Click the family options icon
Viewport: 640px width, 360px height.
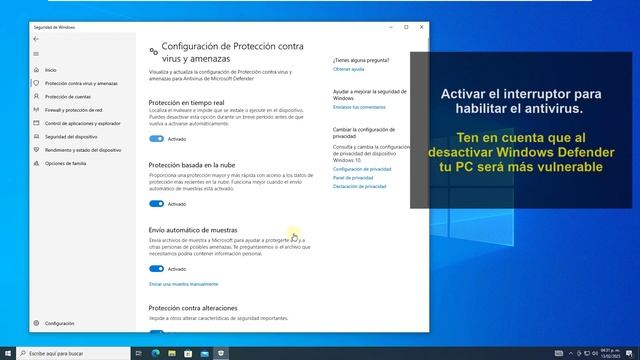click(x=36, y=163)
